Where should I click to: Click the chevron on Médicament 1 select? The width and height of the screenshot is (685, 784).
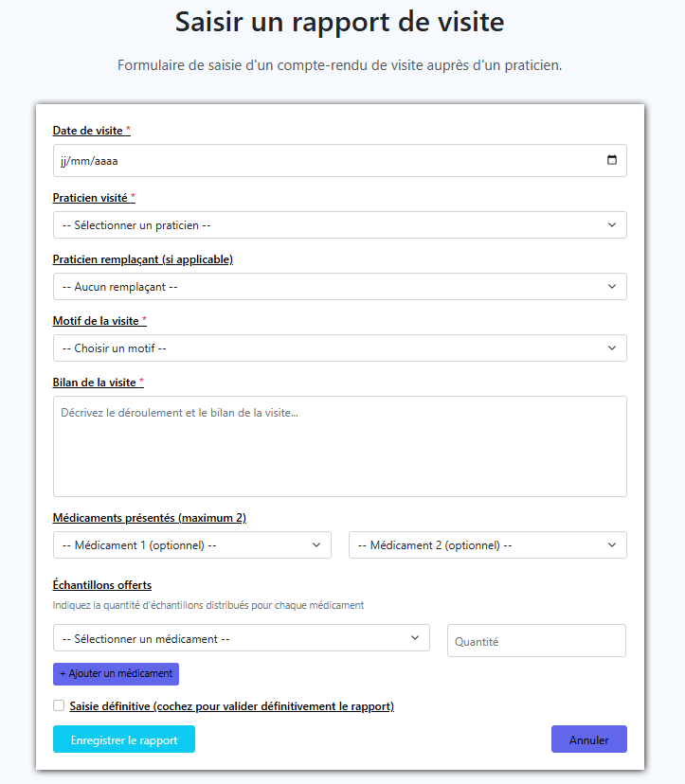click(316, 544)
